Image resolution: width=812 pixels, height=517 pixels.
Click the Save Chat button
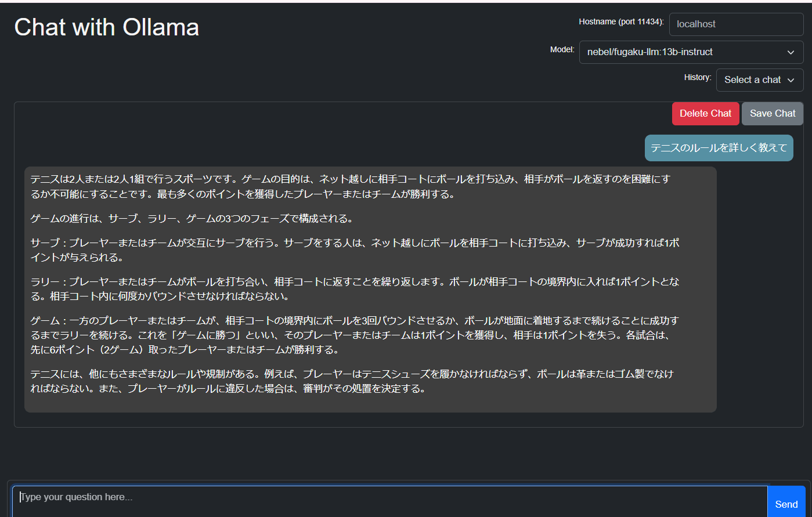click(x=773, y=114)
